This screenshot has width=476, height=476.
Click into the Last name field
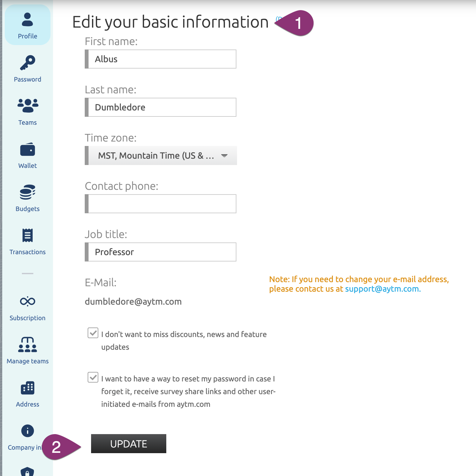coord(162,107)
